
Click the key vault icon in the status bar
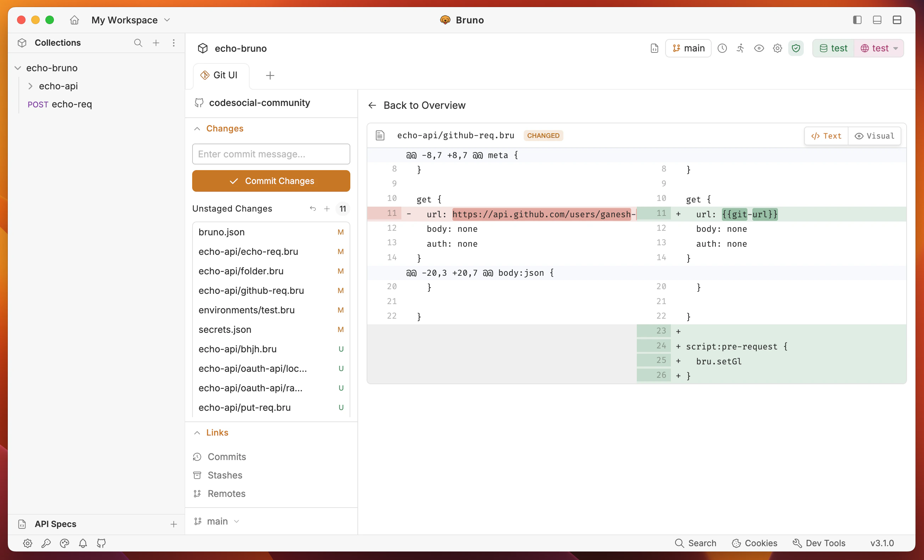pos(46,543)
